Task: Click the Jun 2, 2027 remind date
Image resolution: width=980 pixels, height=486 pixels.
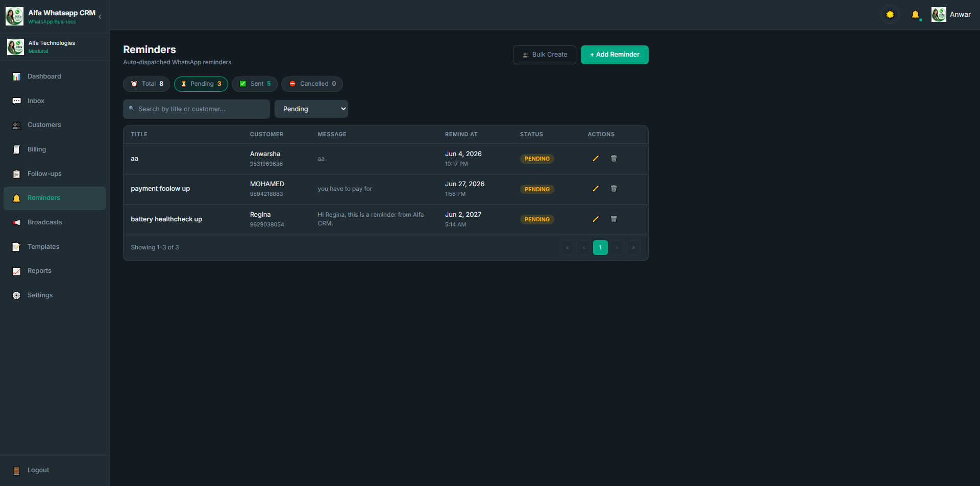Action: 463,215
